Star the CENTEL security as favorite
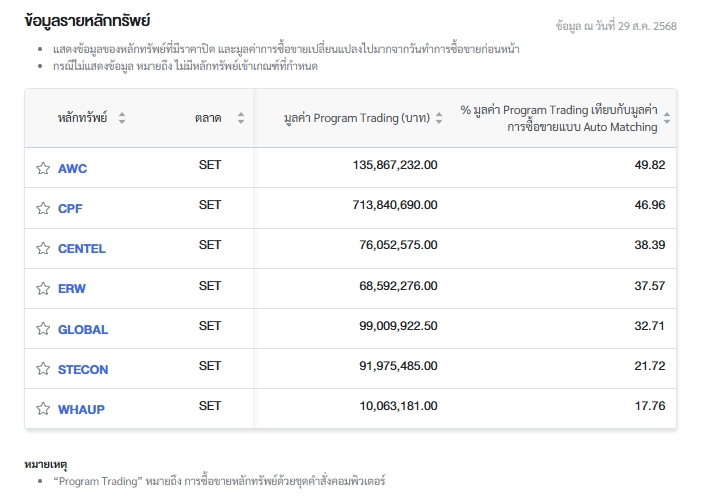 43,248
